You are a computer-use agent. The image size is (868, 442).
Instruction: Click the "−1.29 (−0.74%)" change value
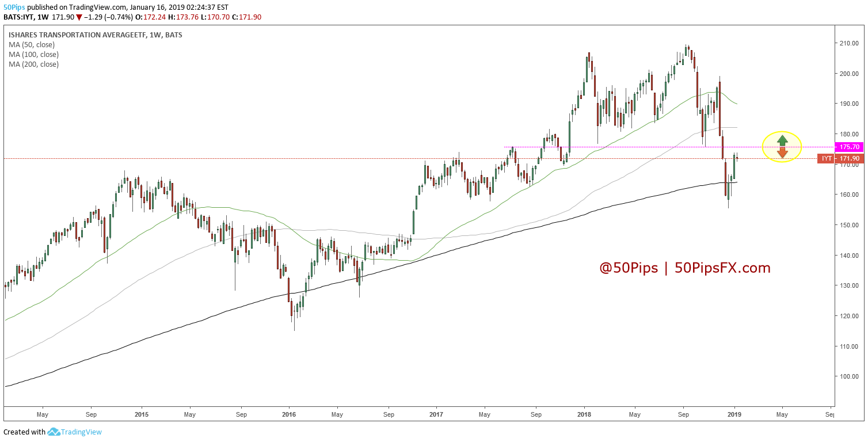pos(107,17)
